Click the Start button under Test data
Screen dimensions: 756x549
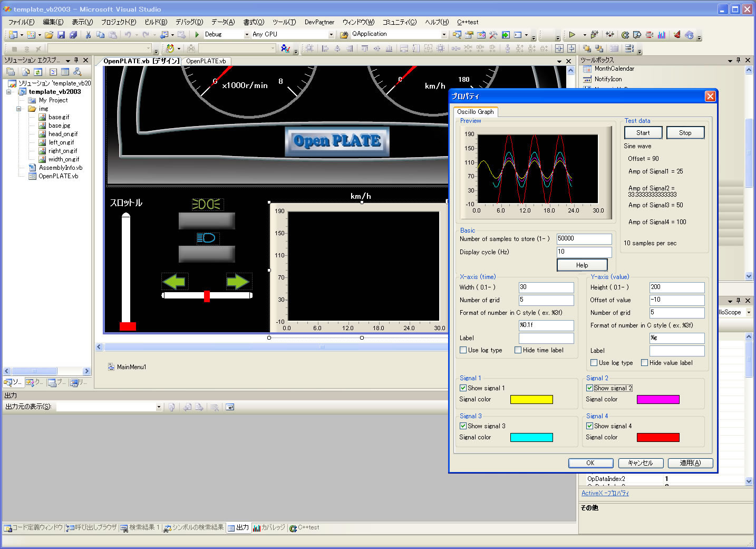point(643,133)
